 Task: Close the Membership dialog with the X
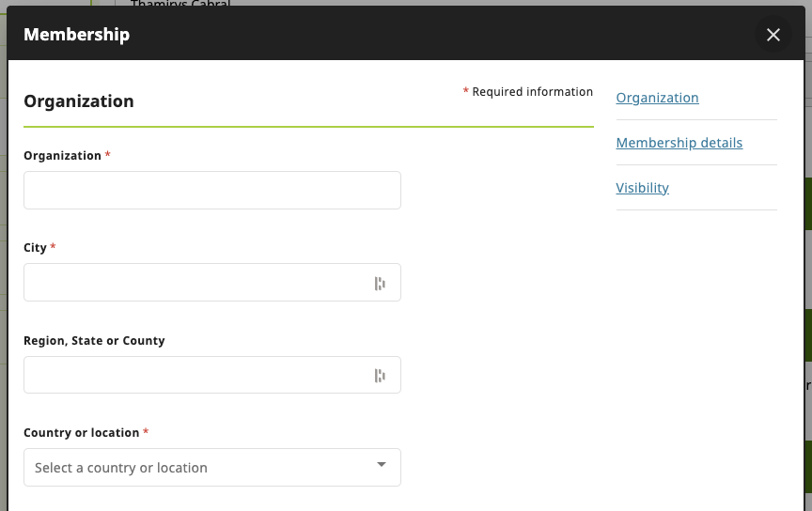[x=773, y=35]
